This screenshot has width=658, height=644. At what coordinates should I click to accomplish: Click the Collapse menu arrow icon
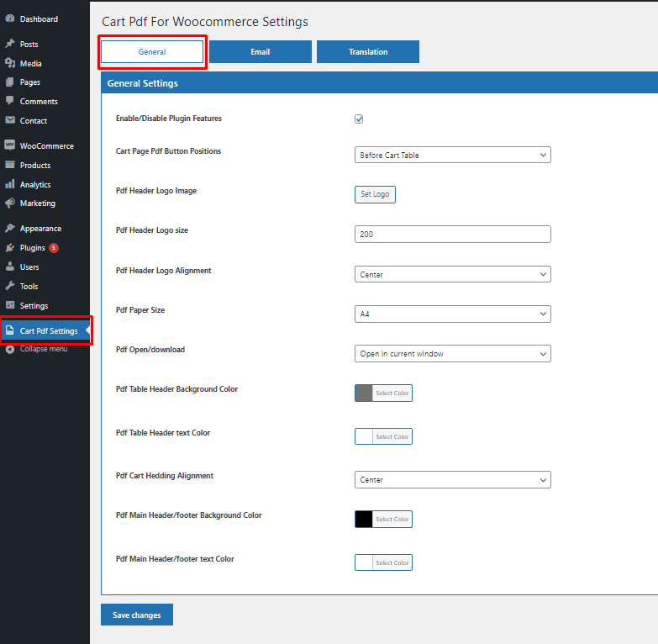9,349
